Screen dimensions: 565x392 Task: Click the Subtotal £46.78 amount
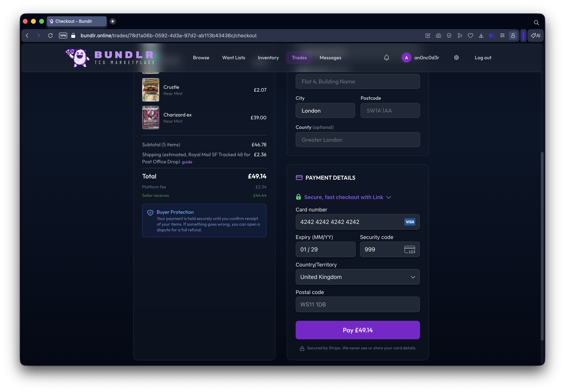point(259,144)
